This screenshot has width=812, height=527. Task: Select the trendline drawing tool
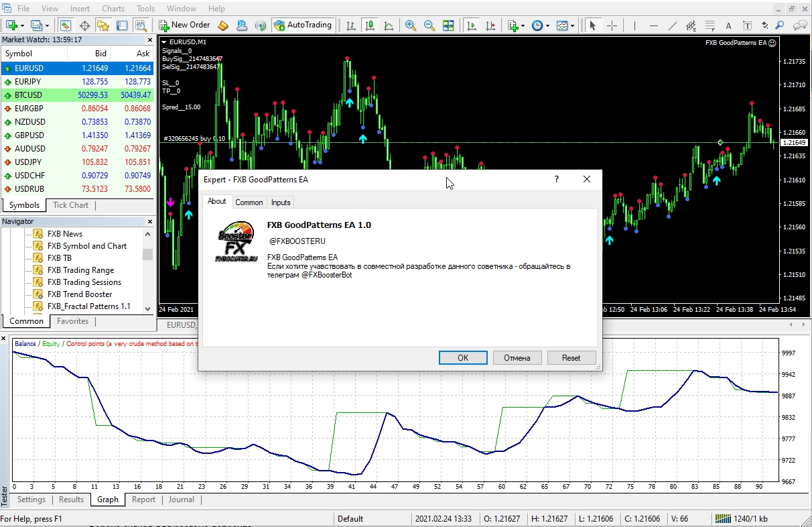pyautogui.click(x=673, y=25)
